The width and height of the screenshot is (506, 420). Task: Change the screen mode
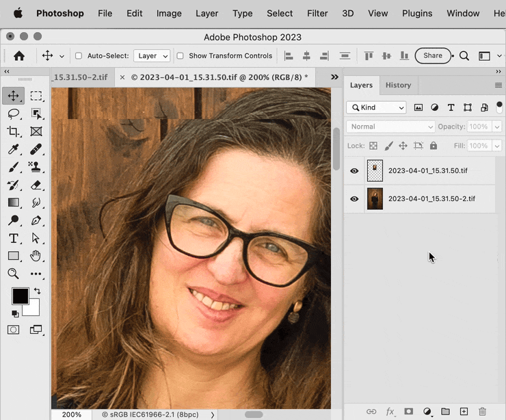36,330
